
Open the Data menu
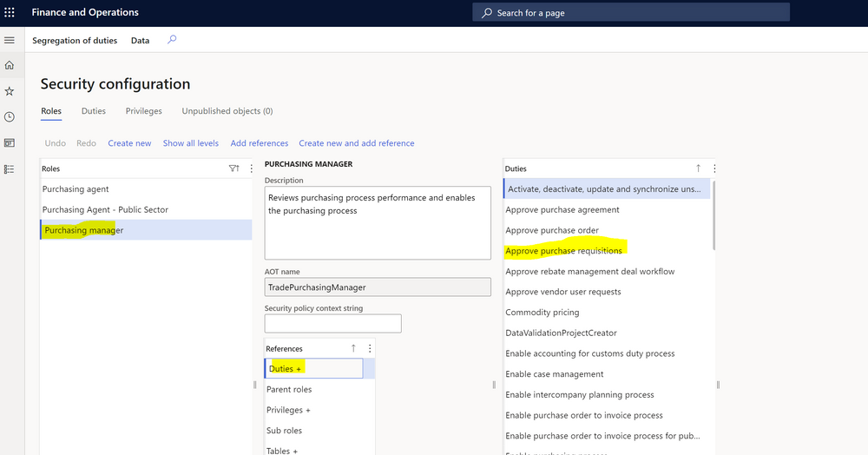click(x=140, y=41)
